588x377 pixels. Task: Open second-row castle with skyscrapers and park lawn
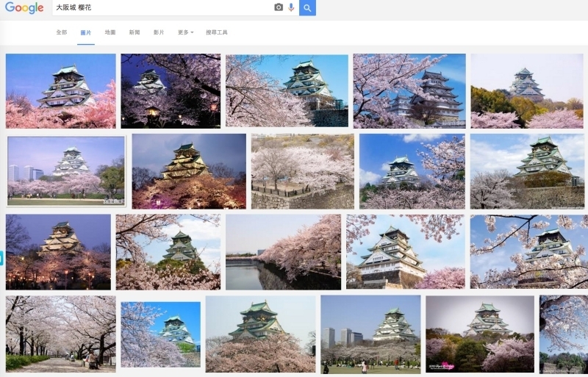click(66, 171)
